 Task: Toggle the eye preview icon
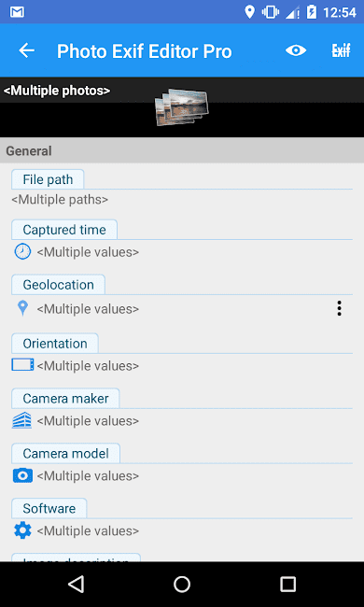296,50
